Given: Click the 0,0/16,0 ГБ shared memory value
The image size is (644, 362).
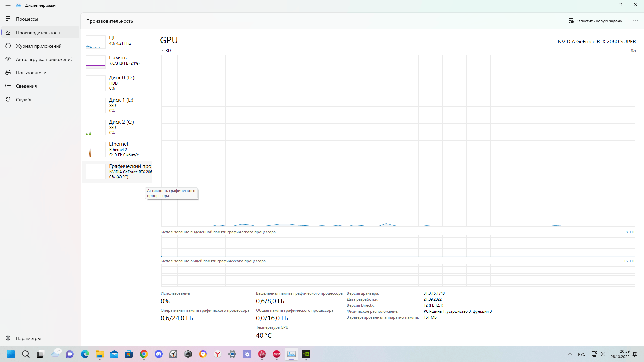Looking at the screenshot, I should (272, 318).
